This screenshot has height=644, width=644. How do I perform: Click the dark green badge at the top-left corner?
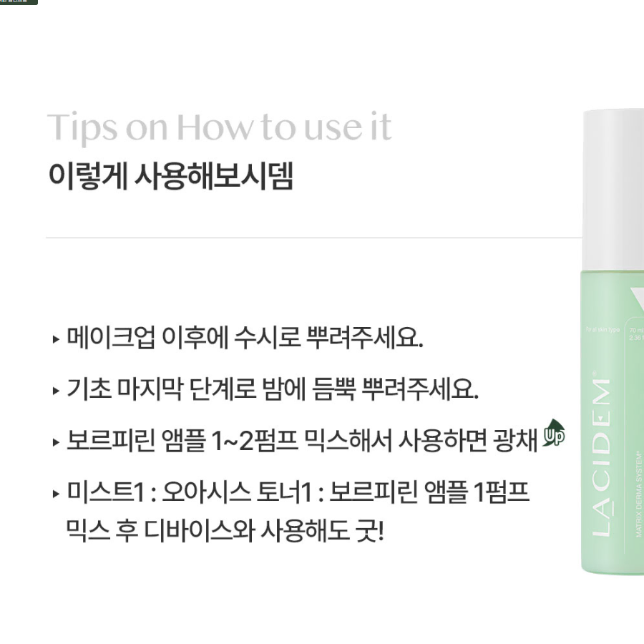pyautogui.click(x=19, y=2)
